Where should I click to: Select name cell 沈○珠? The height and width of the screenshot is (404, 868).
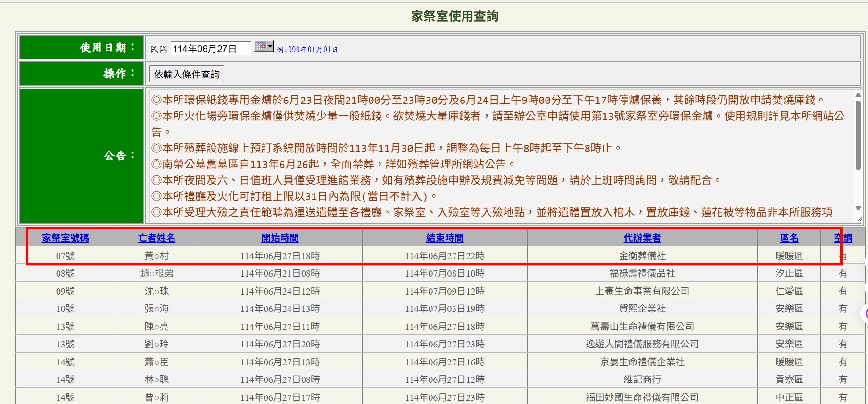coord(157,291)
